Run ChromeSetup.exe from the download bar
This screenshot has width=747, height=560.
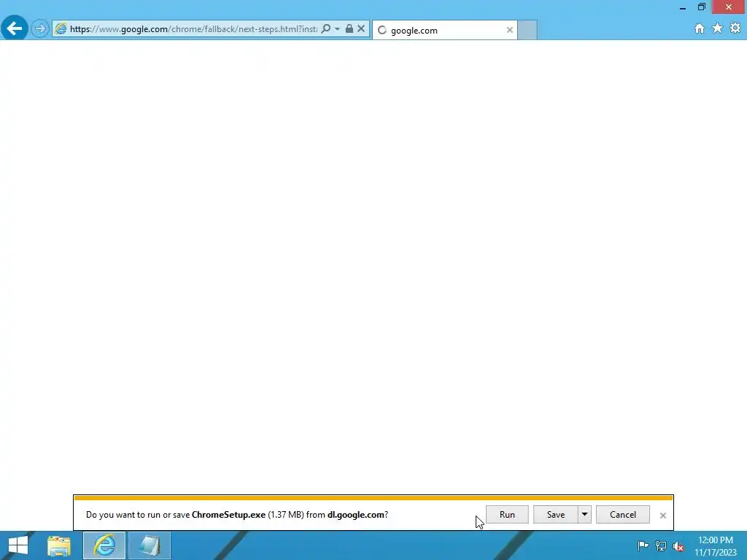pos(507,514)
